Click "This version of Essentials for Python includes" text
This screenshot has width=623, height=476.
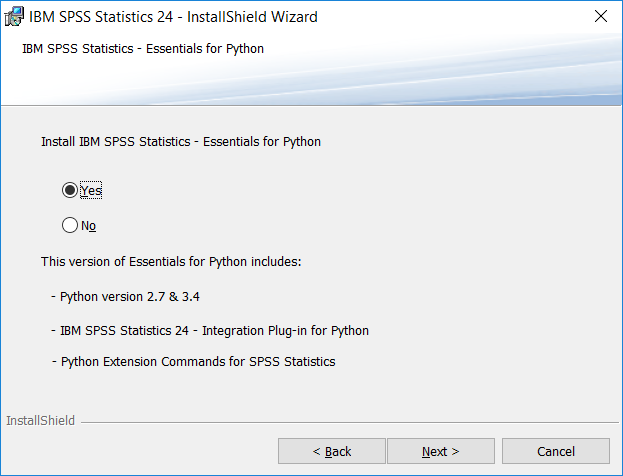point(171,261)
